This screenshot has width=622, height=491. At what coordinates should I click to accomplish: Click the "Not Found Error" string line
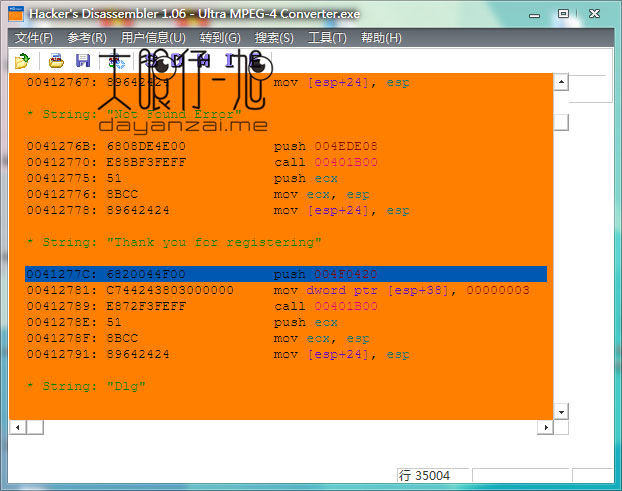coord(134,114)
